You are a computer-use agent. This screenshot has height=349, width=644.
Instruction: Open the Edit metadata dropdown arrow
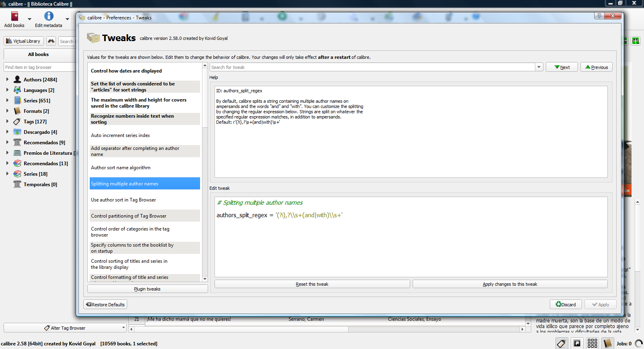67,19
